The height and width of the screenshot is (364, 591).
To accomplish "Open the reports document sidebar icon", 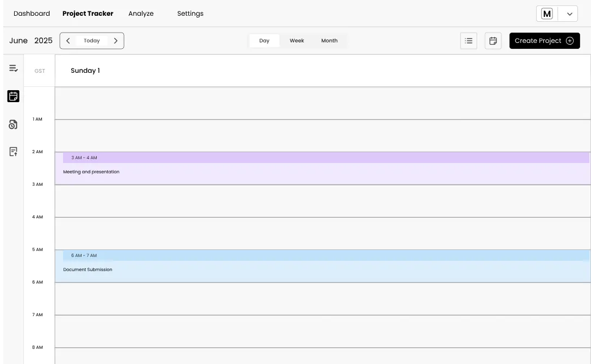I will pyautogui.click(x=14, y=152).
